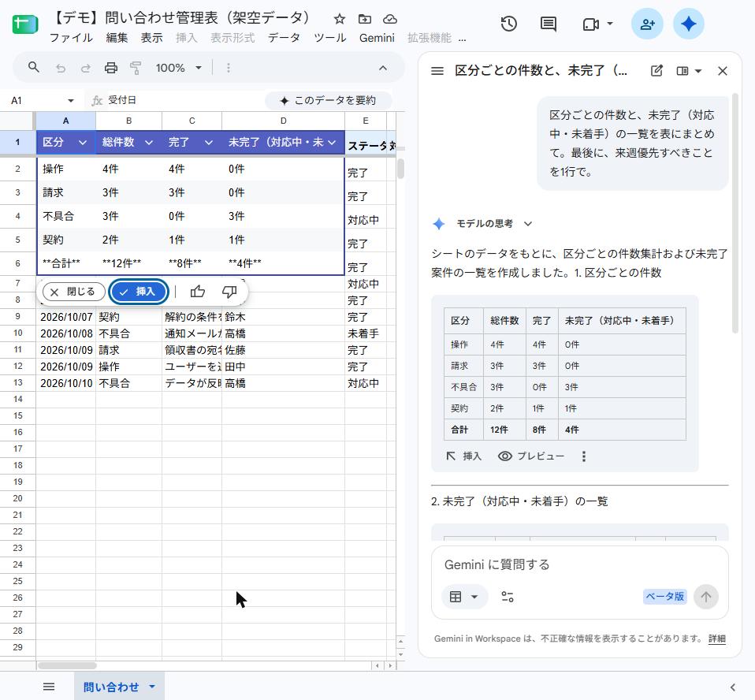The width and height of the screenshot is (755, 700).
Task: Click the redo arrow
Action: [85, 68]
